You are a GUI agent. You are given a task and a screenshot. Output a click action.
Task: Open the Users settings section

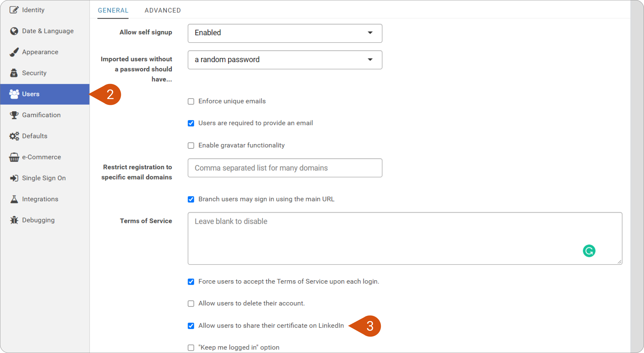point(30,94)
